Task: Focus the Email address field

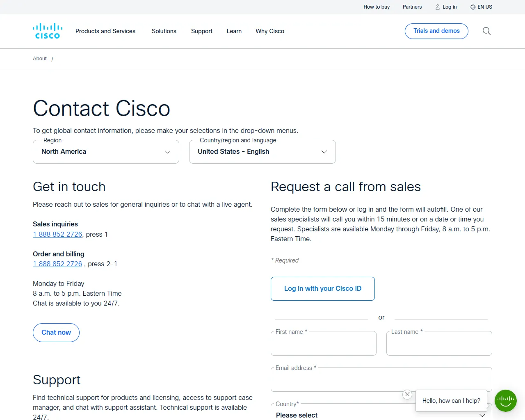Action: 381,379
